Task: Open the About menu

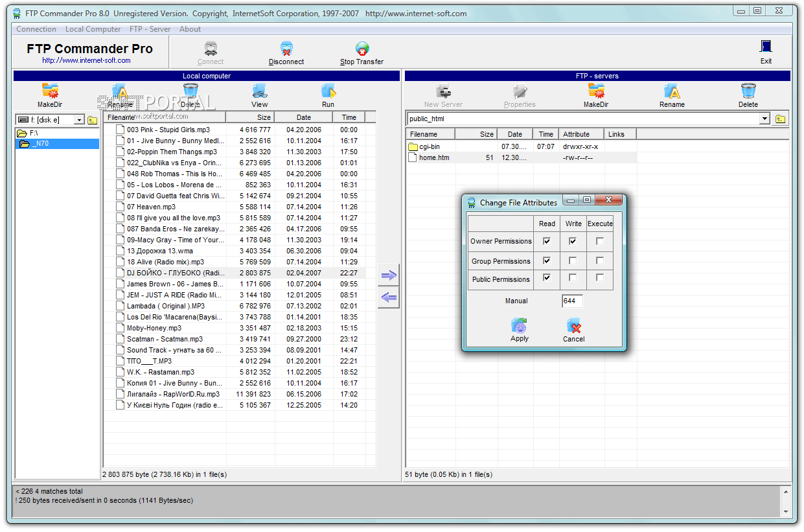Action: (x=190, y=29)
